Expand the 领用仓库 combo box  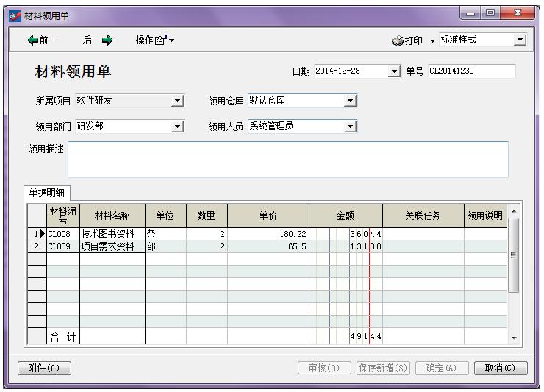pos(350,101)
